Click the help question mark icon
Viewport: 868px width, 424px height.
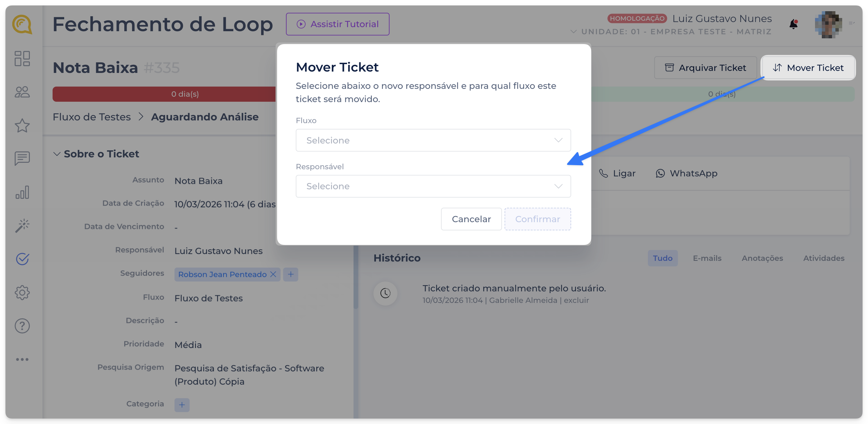22,326
